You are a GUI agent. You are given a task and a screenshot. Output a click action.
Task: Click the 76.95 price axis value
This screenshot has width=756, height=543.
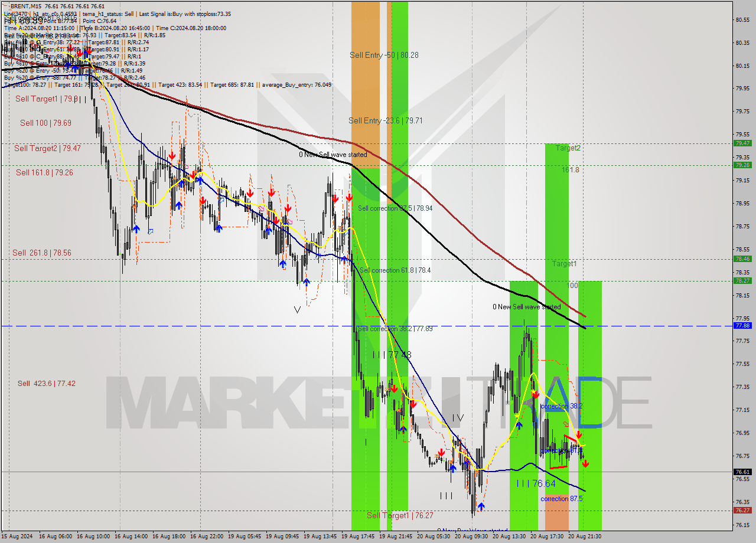pyautogui.click(x=742, y=433)
